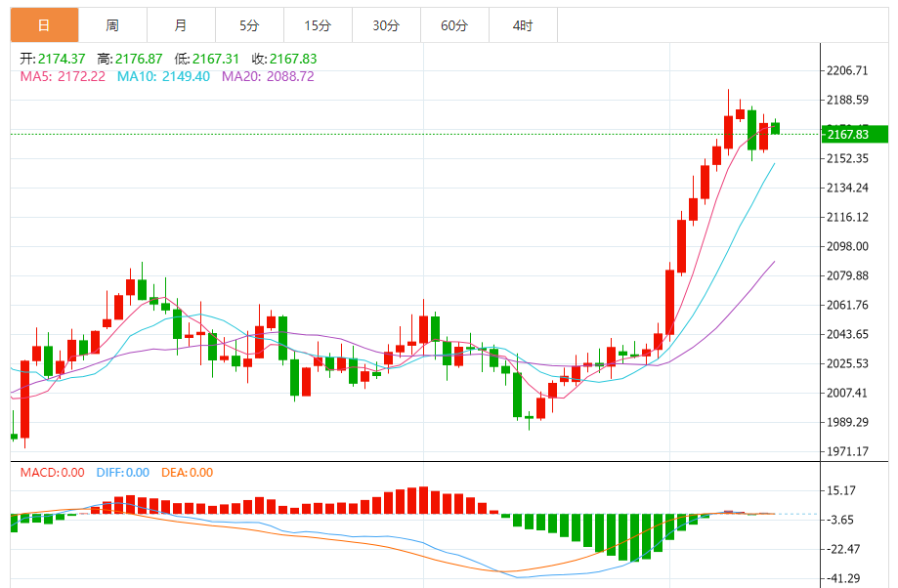Click the 2152.35 price axis label
The width and height of the screenshot is (898, 588).
point(847,158)
